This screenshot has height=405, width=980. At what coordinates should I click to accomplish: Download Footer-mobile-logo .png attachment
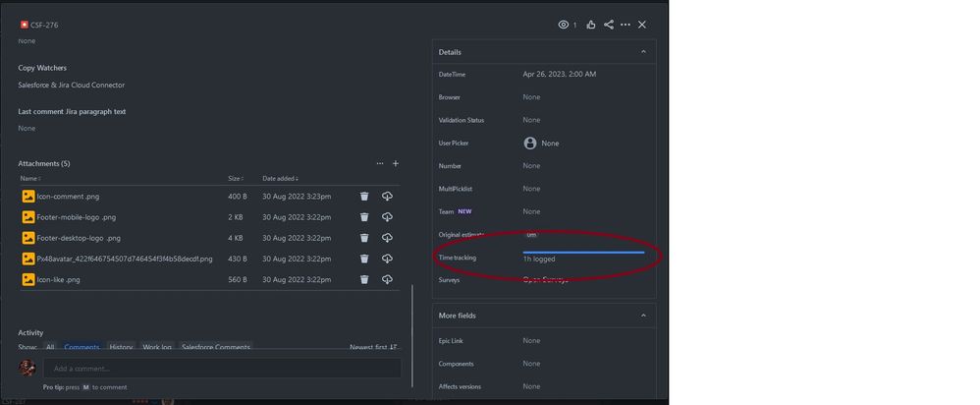(387, 217)
